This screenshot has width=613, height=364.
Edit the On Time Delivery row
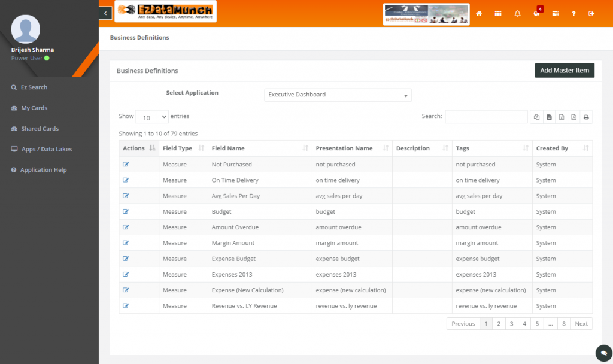click(x=126, y=180)
